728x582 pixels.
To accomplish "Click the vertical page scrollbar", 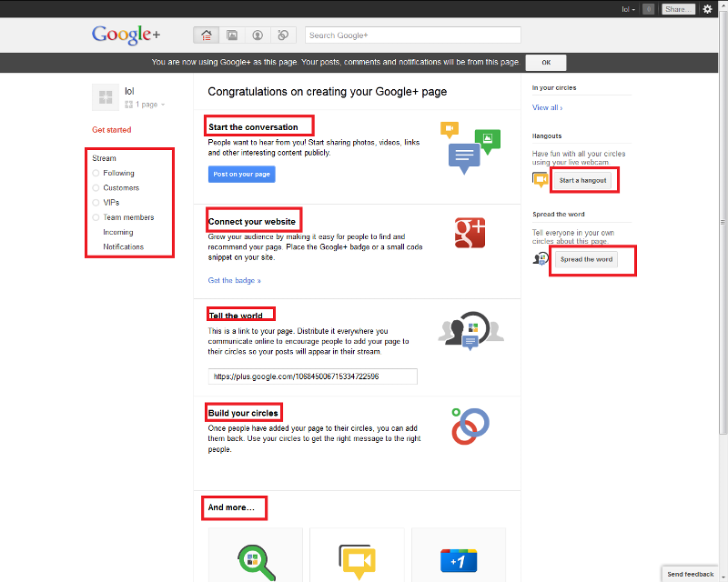I will point(723,223).
